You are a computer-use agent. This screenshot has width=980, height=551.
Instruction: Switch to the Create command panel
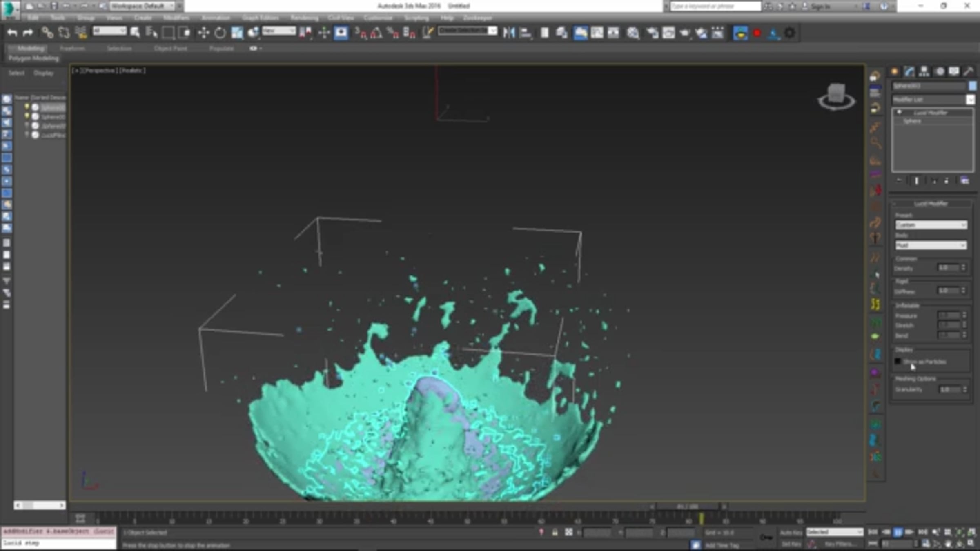coord(894,71)
